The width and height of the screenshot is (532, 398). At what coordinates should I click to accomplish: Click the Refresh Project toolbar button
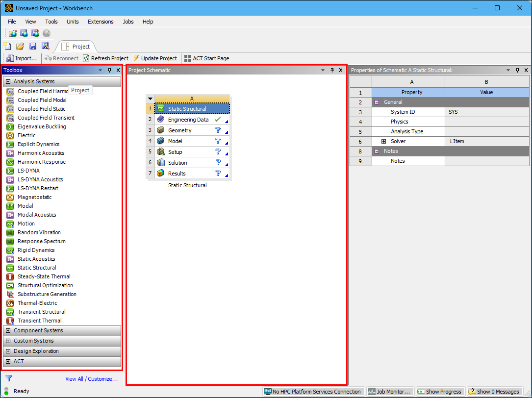coord(105,58)
